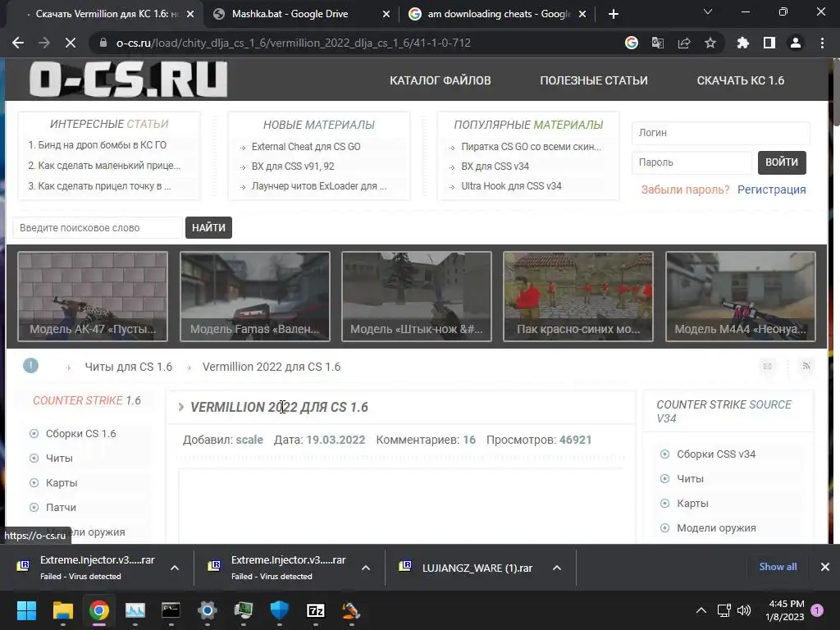
Task: Open Модели оружия in right sidebar
Action: click(716, 528)
